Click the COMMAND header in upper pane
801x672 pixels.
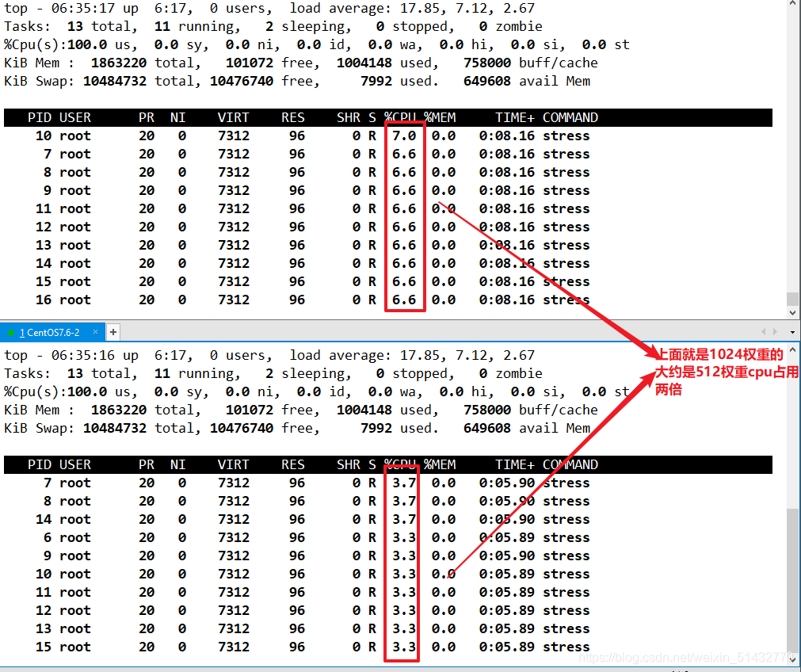click(570, 117)
